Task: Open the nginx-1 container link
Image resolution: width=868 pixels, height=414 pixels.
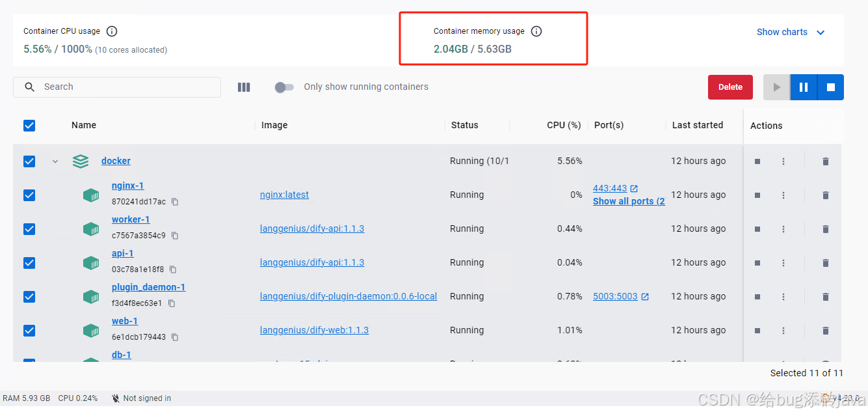Action: click(x=127, y=186)
